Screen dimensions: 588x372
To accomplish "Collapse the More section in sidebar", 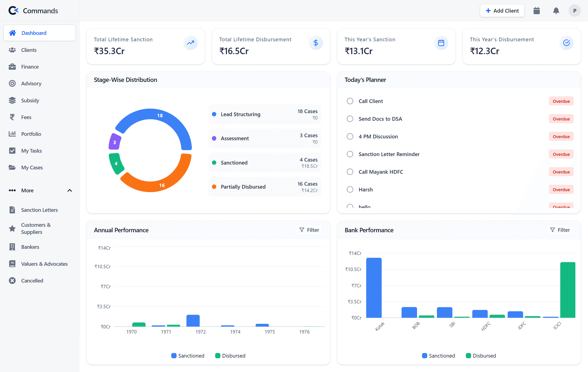I will 69,190.
